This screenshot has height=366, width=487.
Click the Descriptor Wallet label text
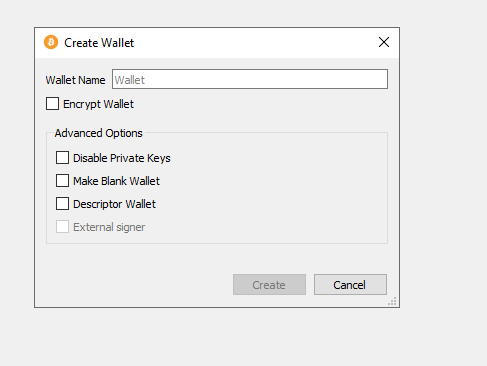click(x=114, y=204)
